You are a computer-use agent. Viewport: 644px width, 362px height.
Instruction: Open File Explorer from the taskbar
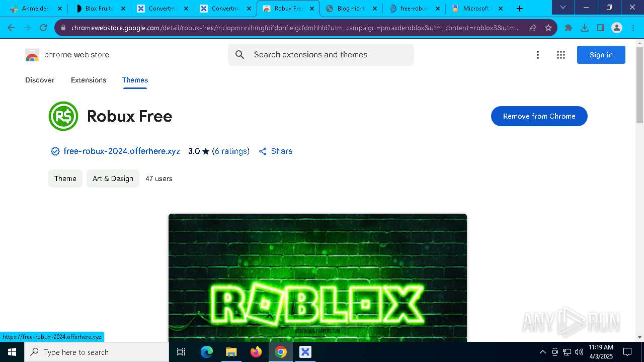[231, 352]
